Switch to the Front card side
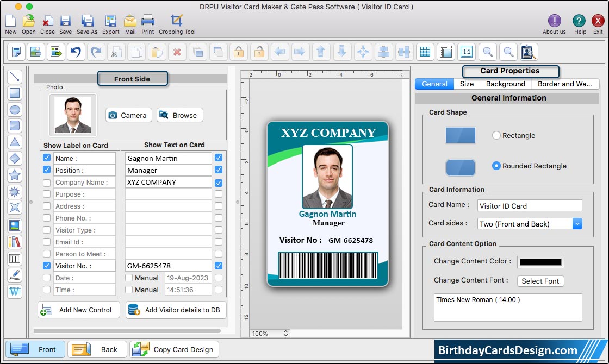Viewport: 609px width, 364px height. tap(35, 349)
